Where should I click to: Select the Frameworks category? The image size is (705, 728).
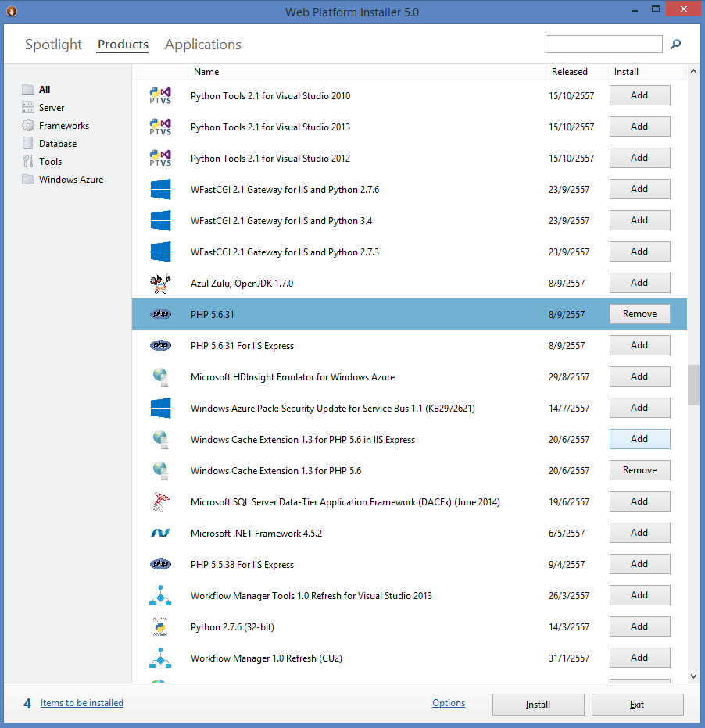point(55,125)
